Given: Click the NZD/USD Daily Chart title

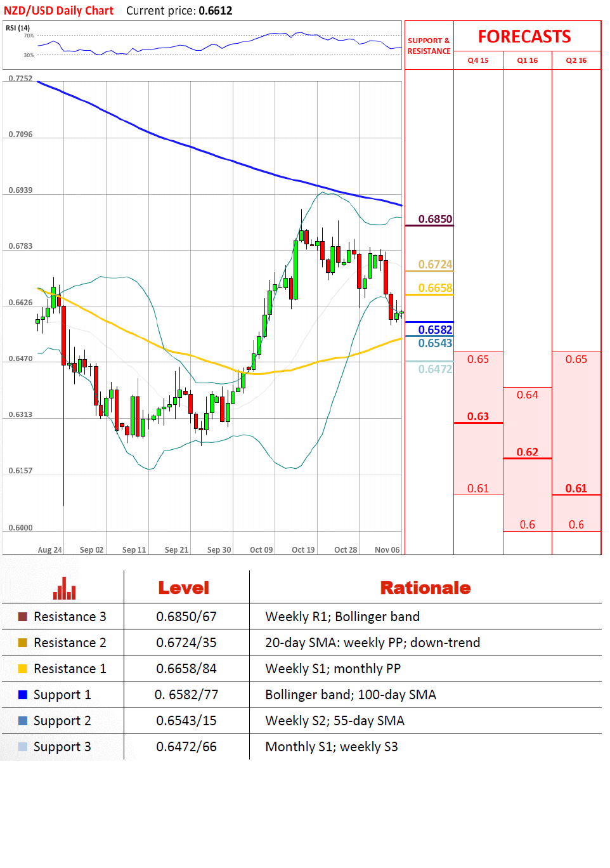Looking at the screenshot, I should pyautogui.click(x=58, y=11).
